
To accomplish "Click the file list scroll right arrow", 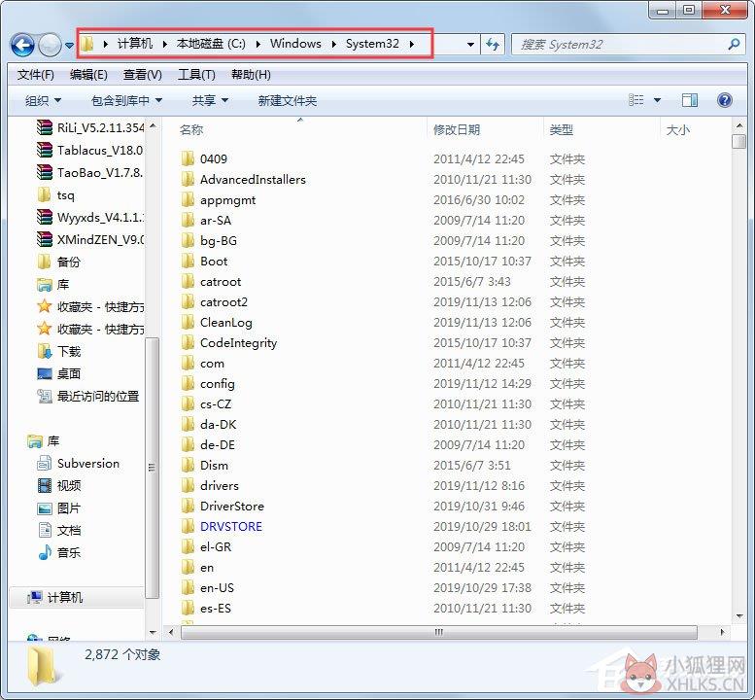I will click(x=722, y=632).
